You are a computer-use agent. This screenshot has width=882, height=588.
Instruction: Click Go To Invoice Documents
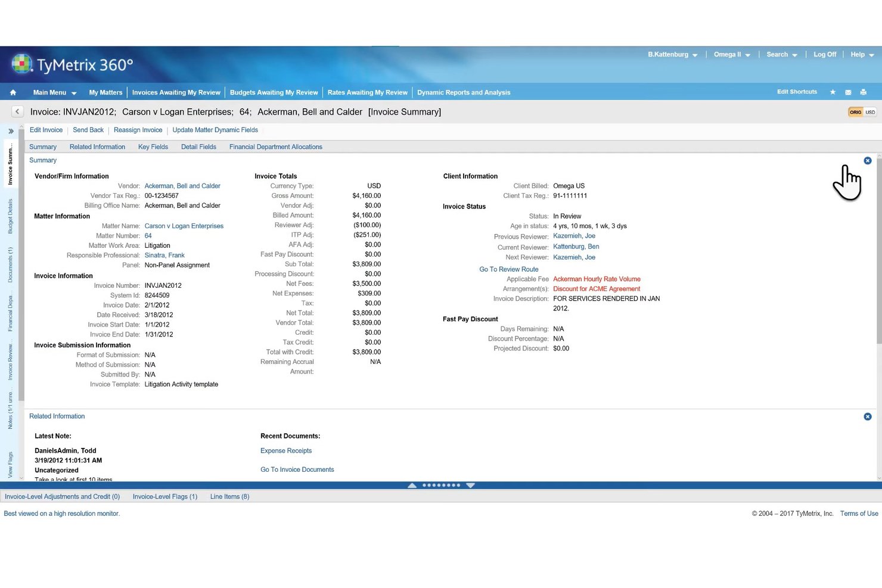(x=297, y=469)
